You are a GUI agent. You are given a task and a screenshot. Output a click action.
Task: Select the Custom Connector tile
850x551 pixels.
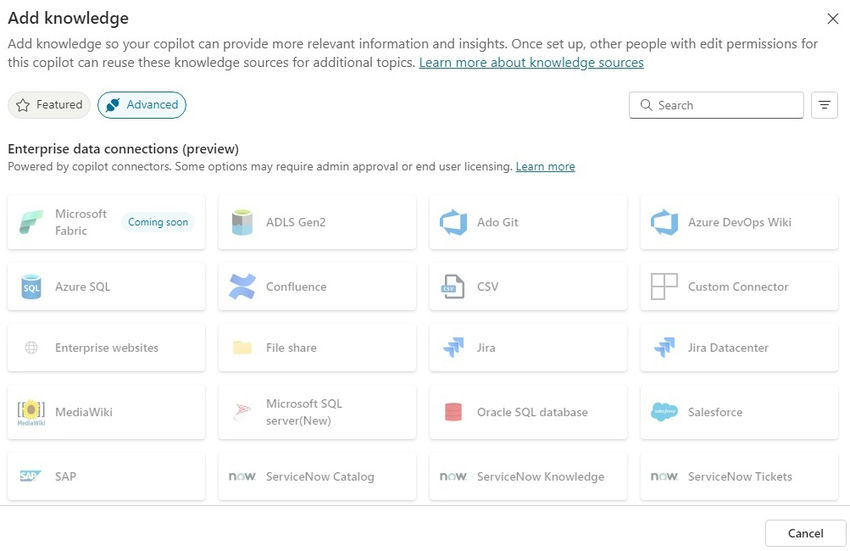click(738, 287)
